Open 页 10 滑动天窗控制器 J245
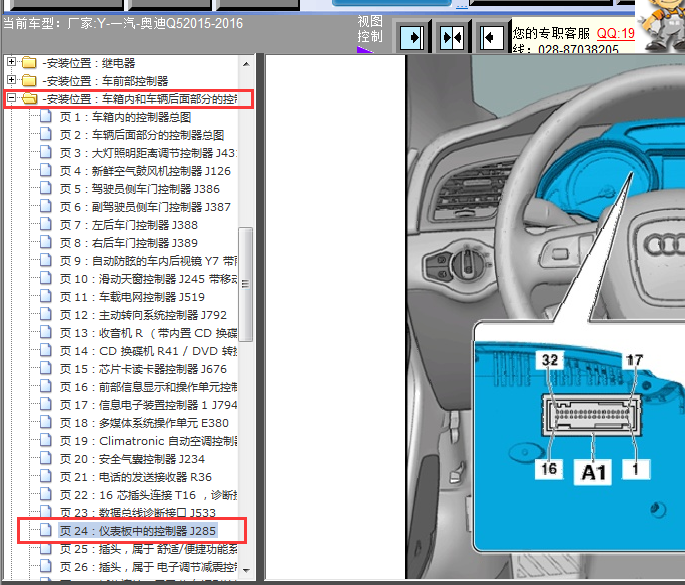685x585 pixels. (x=148, y=279)
